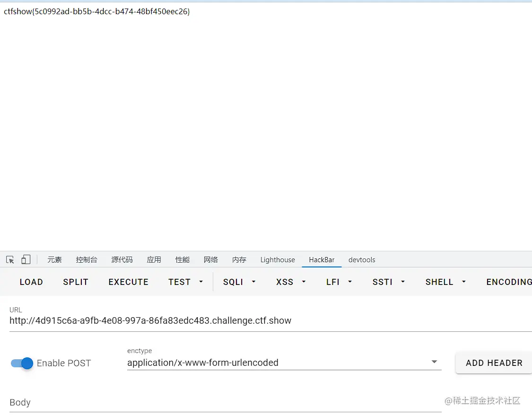This screenshot has width=532, height=417.
Task: Click the EXECUTE button
Action: coord(129,282)
